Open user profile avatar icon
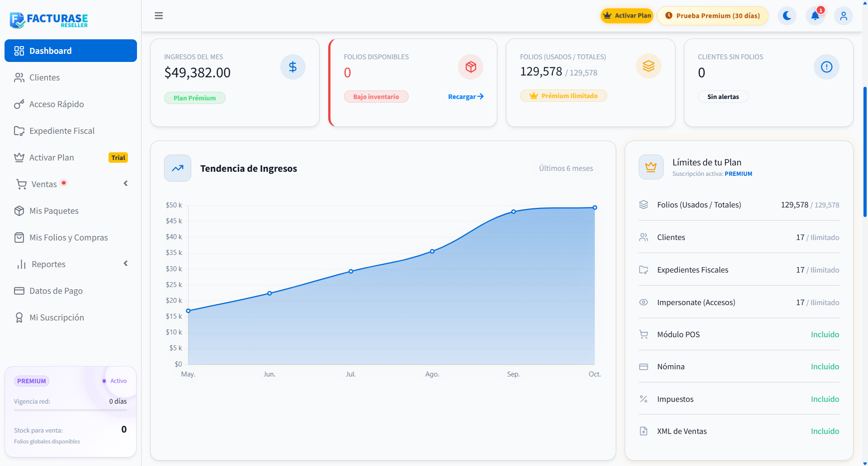868x466 pixels. (x=844, y=16)
